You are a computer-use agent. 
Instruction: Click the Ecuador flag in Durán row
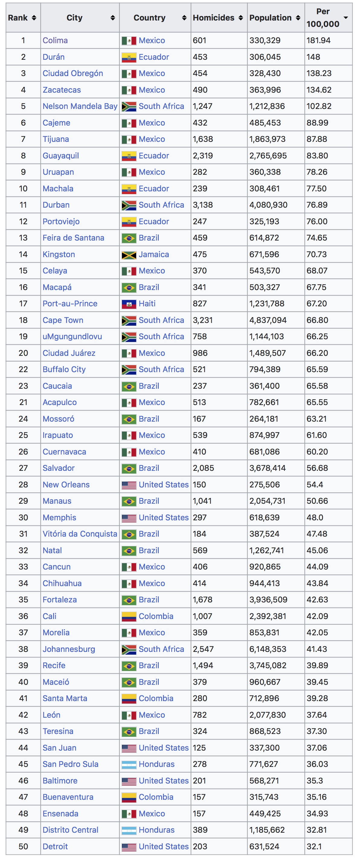click(x=129, y=57)
